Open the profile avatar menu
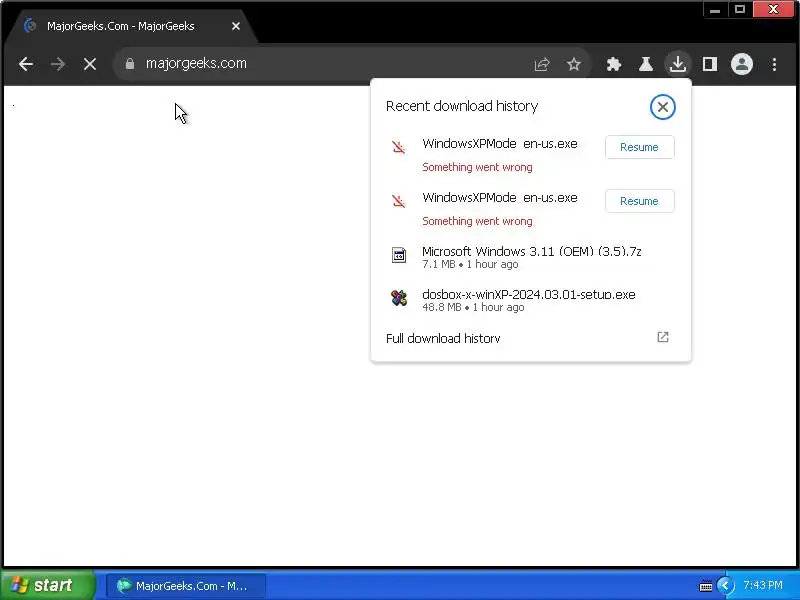This screenshot has height=600, width=800. [742, 64]
